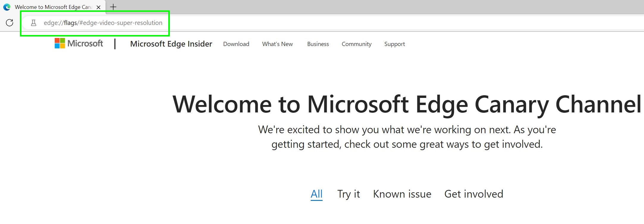Select the Try it filter tab
This screenshot has height=224, width=644.
(348, 194)
